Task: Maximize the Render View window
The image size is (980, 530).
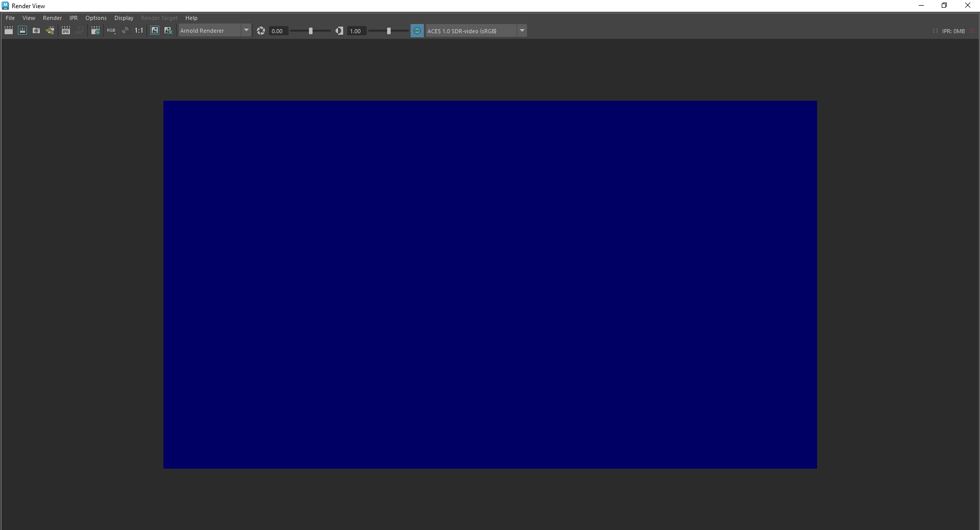Action: 944,6
